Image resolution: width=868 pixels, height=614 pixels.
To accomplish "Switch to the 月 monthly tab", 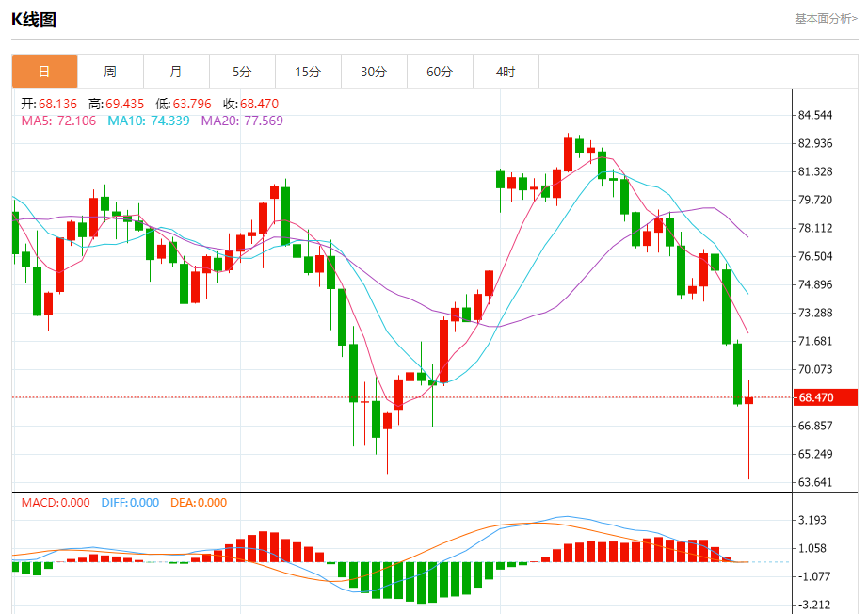I will click(x=176, y=71).
